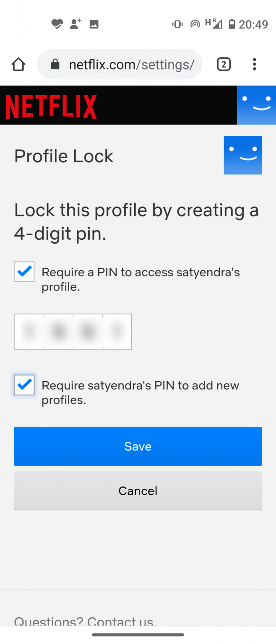Click the Save button

pos(138,446)
